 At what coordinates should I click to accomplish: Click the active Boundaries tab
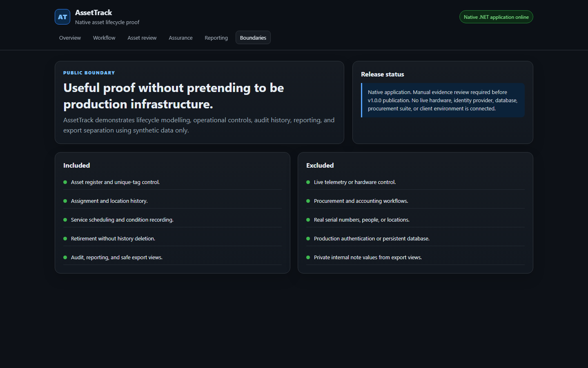(x=253, y=38)
